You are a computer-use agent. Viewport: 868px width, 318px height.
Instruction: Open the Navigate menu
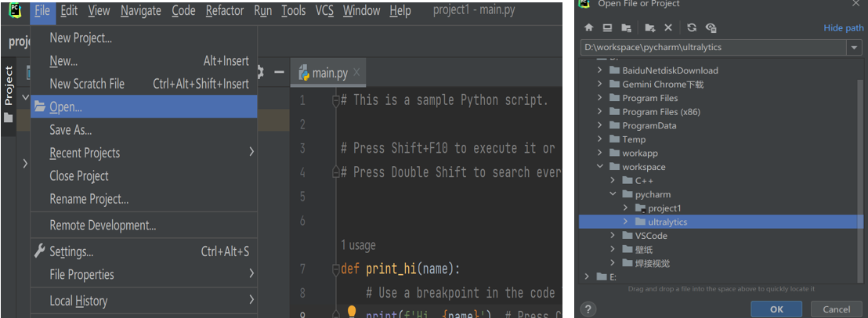(141, 10)
